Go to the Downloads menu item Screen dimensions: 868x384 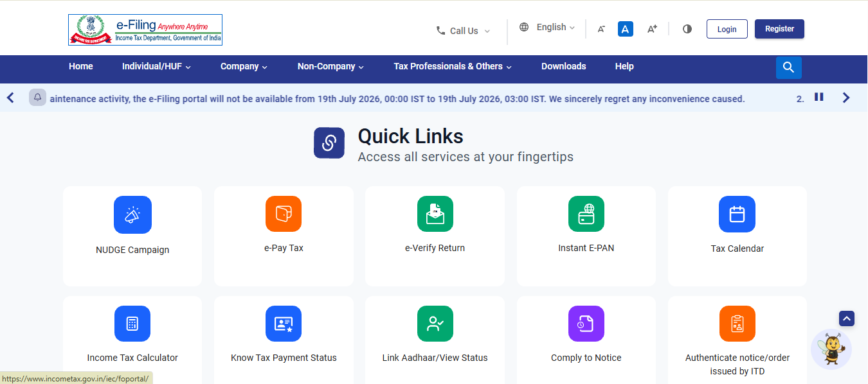564,67
